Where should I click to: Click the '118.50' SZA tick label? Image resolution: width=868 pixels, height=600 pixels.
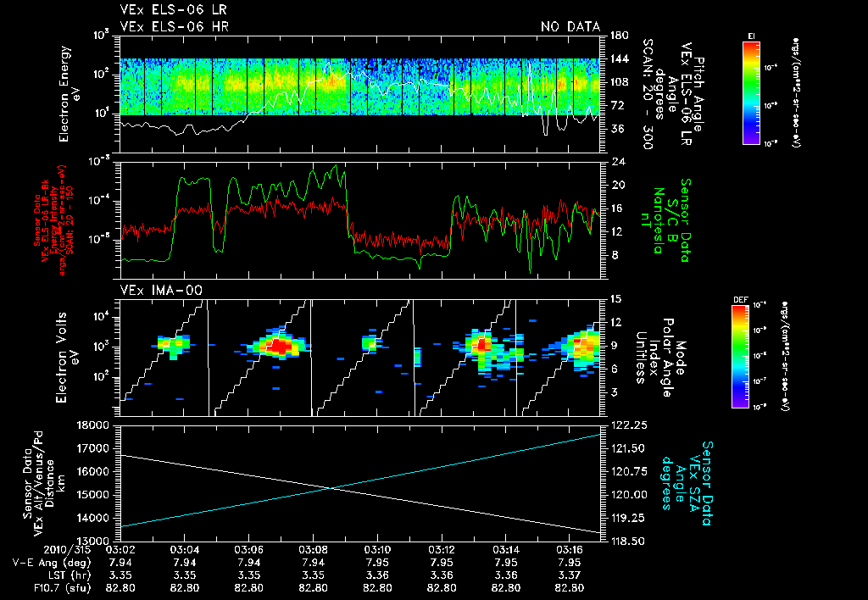coord(628,541)
